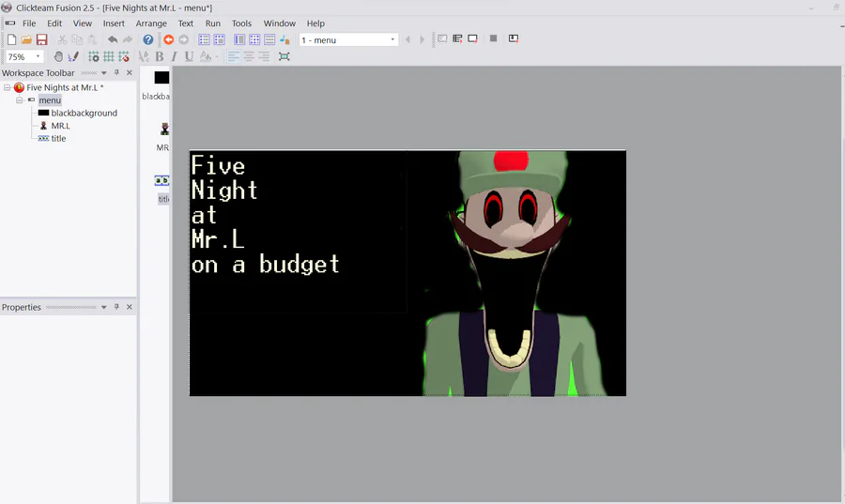Screen dimensions: 845x504
Task: Pin the Workspace Toolbar panel
Action: point(116,72)
